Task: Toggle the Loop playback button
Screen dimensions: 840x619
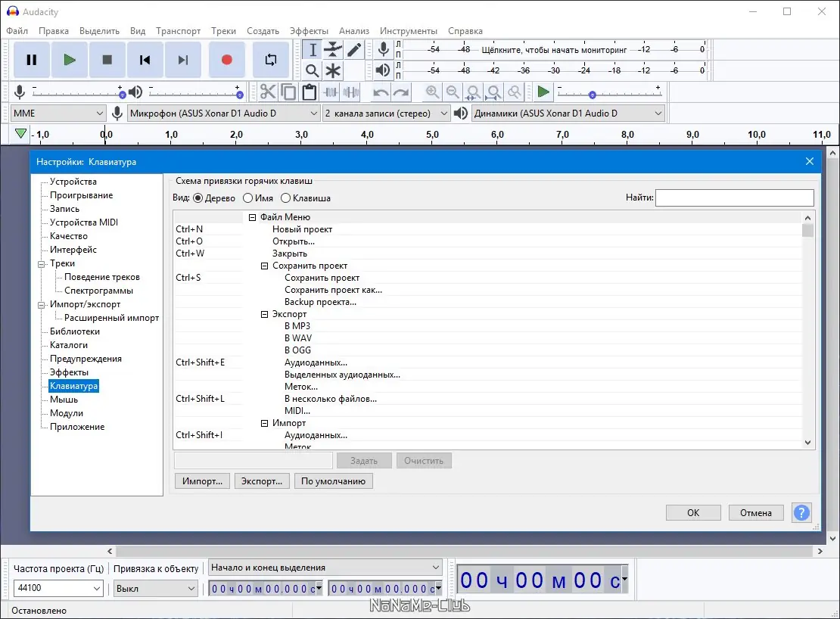Action: (x=270, y=60)
